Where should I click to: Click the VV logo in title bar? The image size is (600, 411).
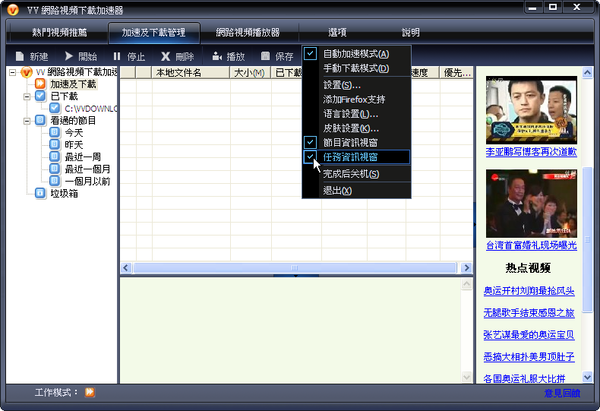[13, 10]
